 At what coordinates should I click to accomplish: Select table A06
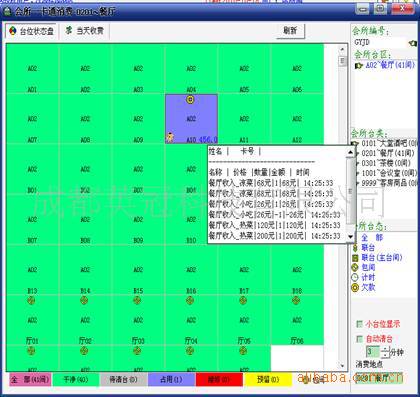297,69
